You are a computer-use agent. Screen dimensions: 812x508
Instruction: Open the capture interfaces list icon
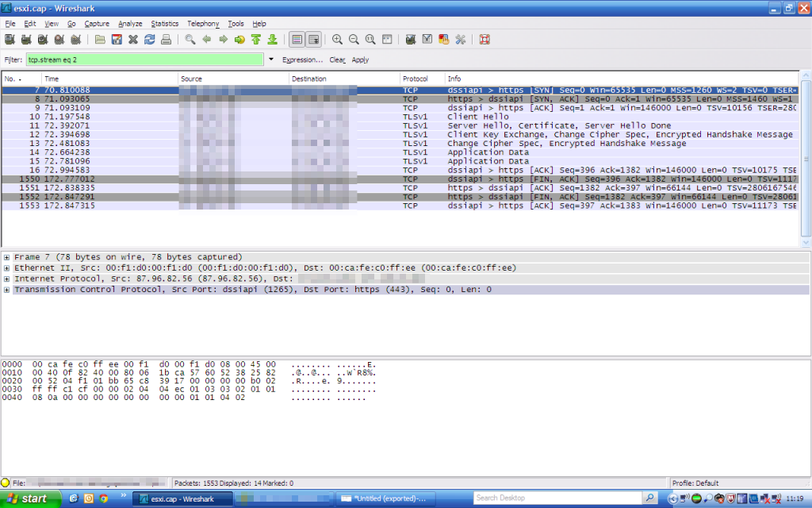coord(10,40)
